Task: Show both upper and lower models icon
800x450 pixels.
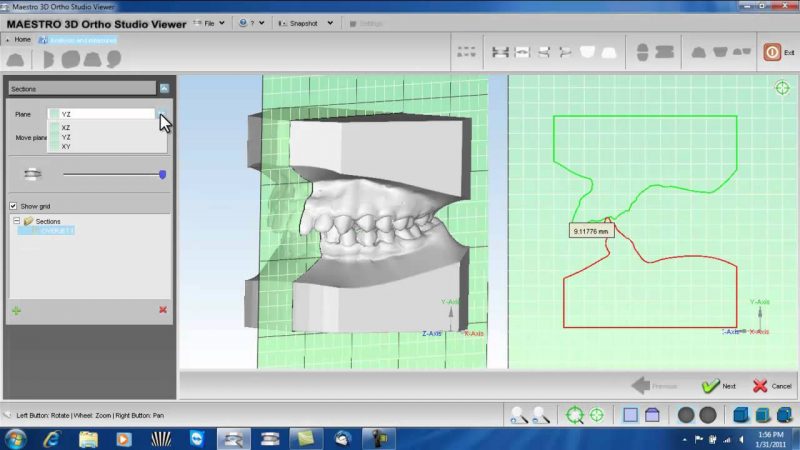Action: click(742, 52)
